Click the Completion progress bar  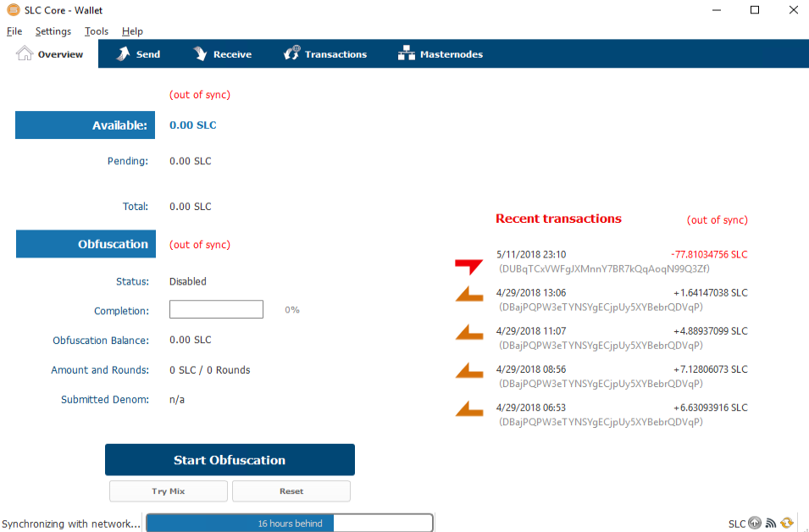point(216,309)
